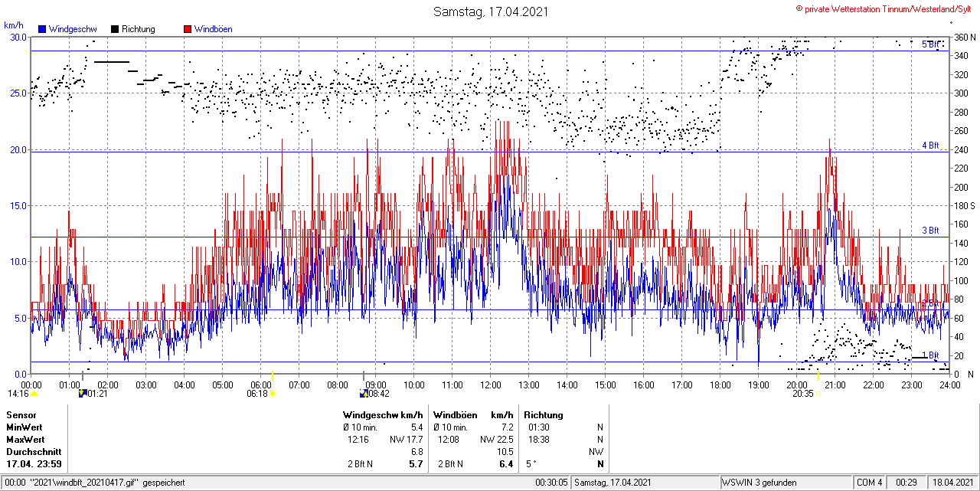Viewport: 980px width, 491px height.
Task: Click the Durchschnitt row label
Action: point(32,452)
